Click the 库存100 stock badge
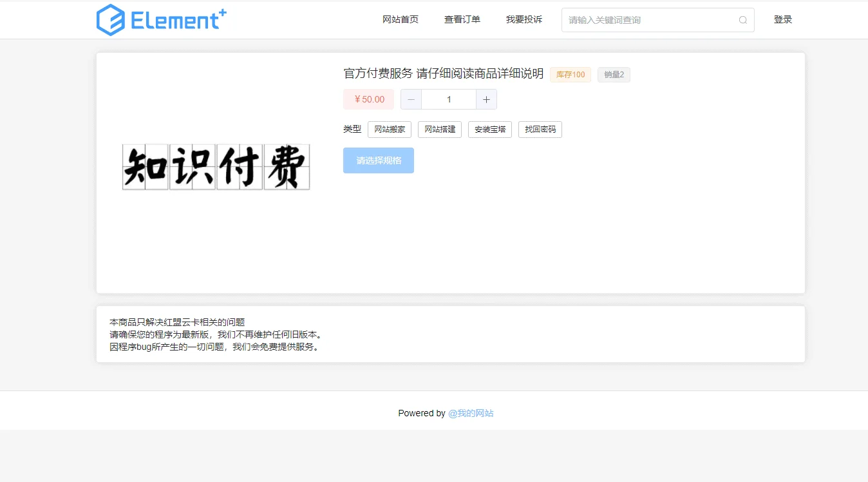Screen dimensions: 868x482 pos(570,74)
